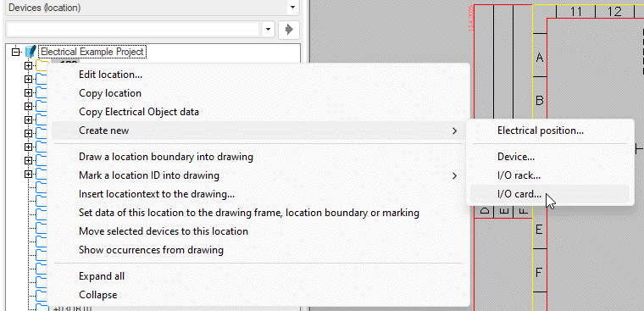
Task: Expand the first folder node in the tree
Action: click(28, 66)
